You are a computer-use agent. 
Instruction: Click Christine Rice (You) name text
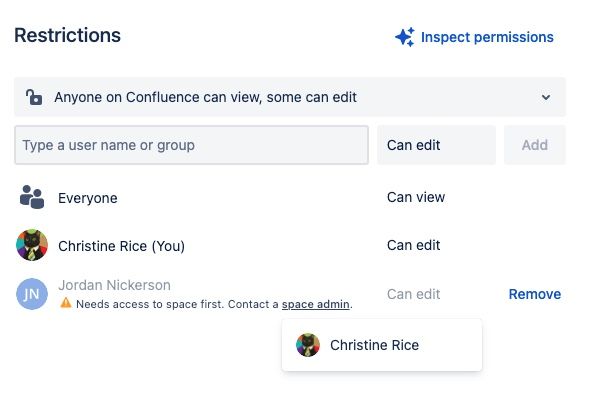point(121,246)
